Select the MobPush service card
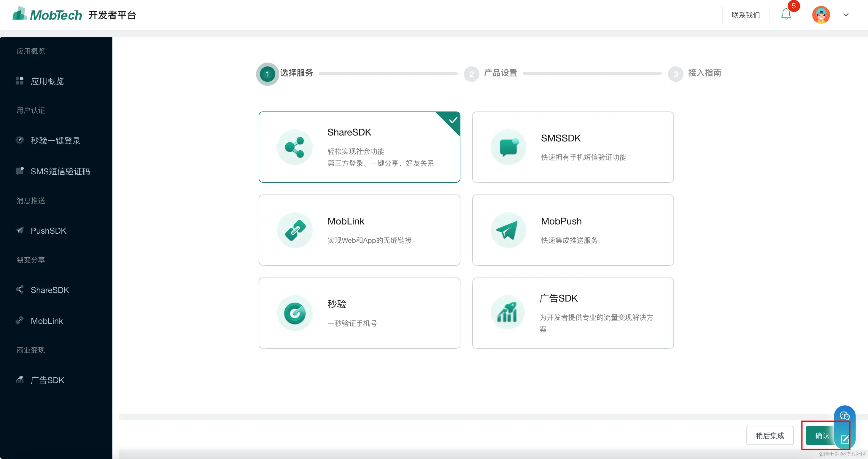 pos(573,230)
